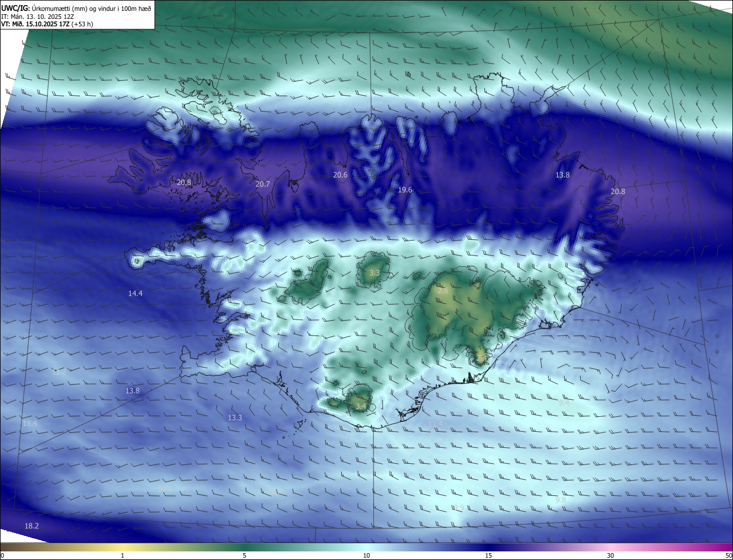This screenshot has width=733, height=560.
Task: Click the 13.8 value over northeast Iceland
Action: [563, 175]
